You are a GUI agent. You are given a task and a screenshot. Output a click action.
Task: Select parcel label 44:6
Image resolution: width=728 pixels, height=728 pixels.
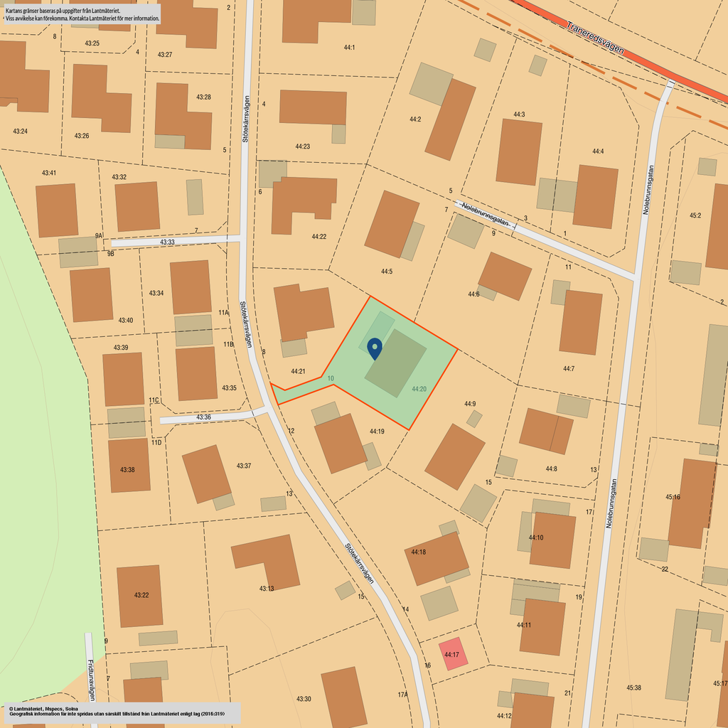[x=473, y=294]
